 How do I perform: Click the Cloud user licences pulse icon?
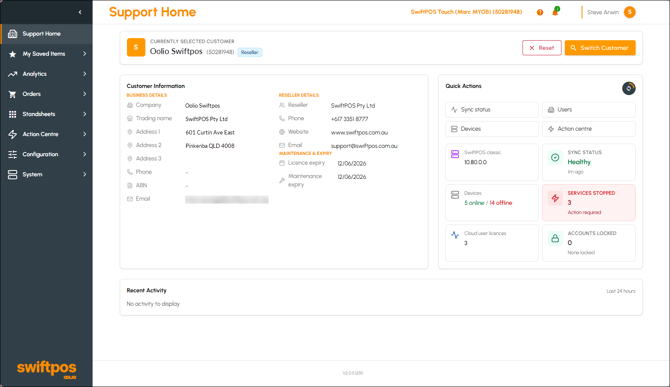(455, 235)
